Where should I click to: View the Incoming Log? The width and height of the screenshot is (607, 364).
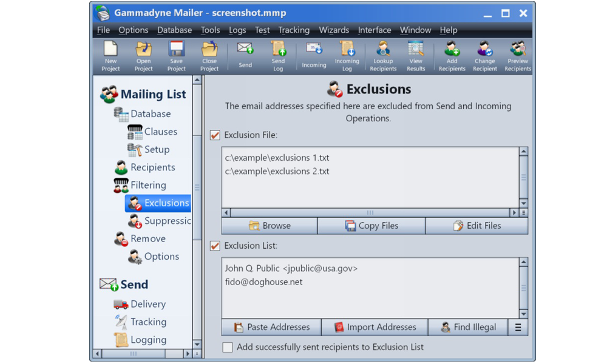[347, 56]
